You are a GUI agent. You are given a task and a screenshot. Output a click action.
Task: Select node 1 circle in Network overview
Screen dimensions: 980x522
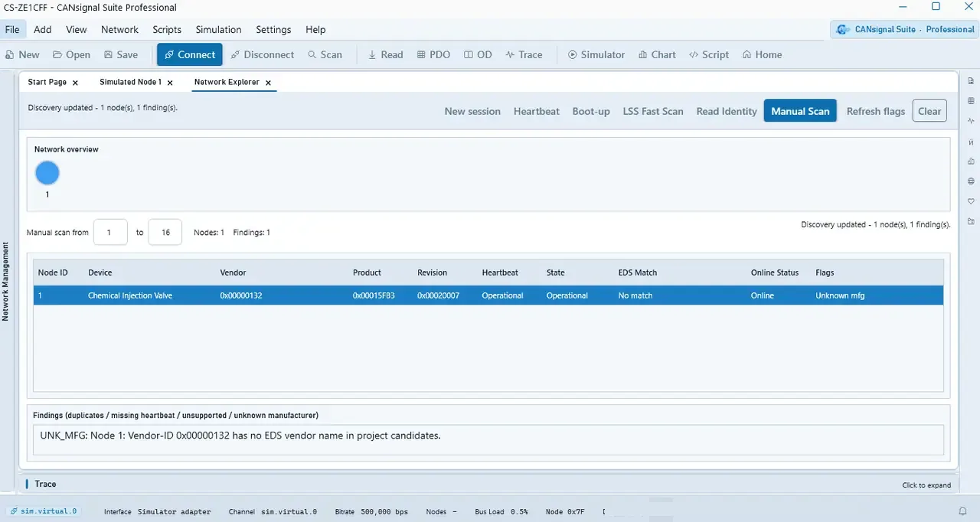point(47,173)
